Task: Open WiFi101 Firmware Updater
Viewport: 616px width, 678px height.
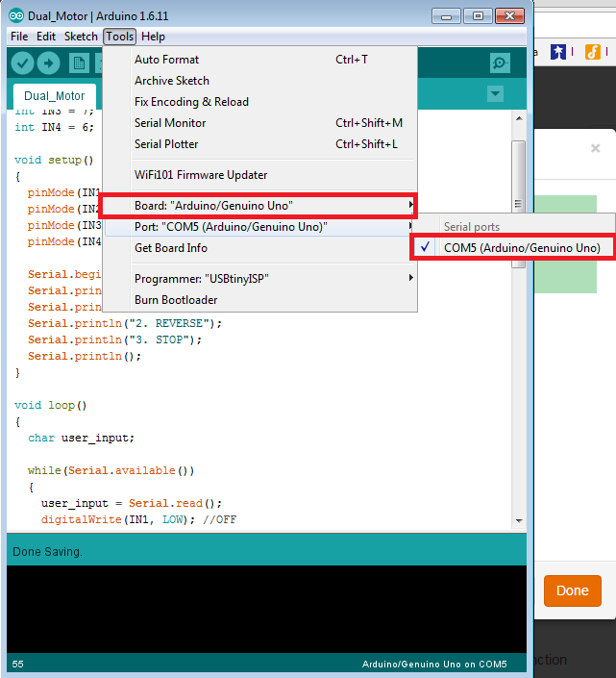Action: point(260,175)
